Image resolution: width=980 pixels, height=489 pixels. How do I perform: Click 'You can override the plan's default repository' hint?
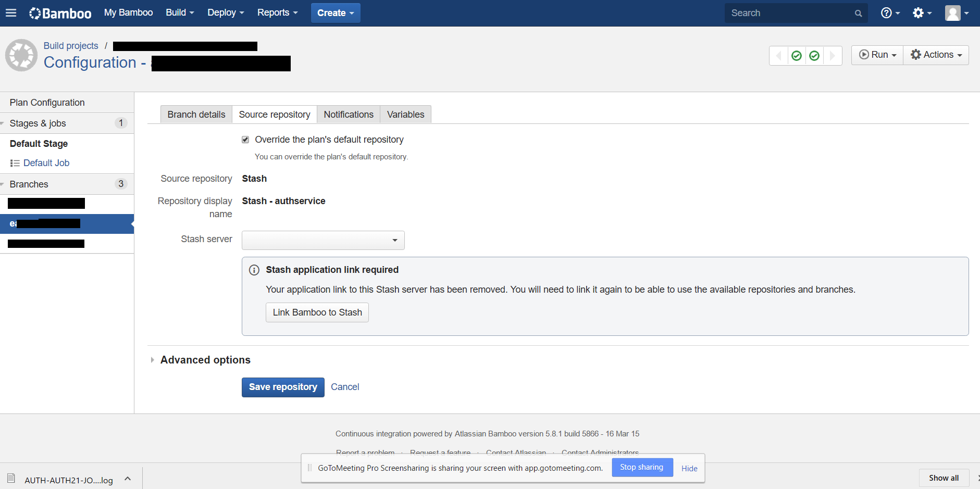click(331, 157)
